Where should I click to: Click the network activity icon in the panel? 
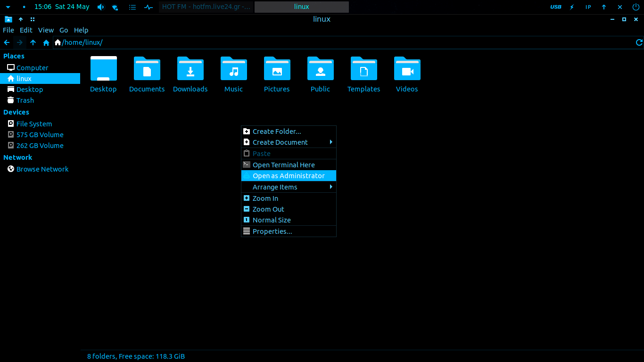[148, 7]
